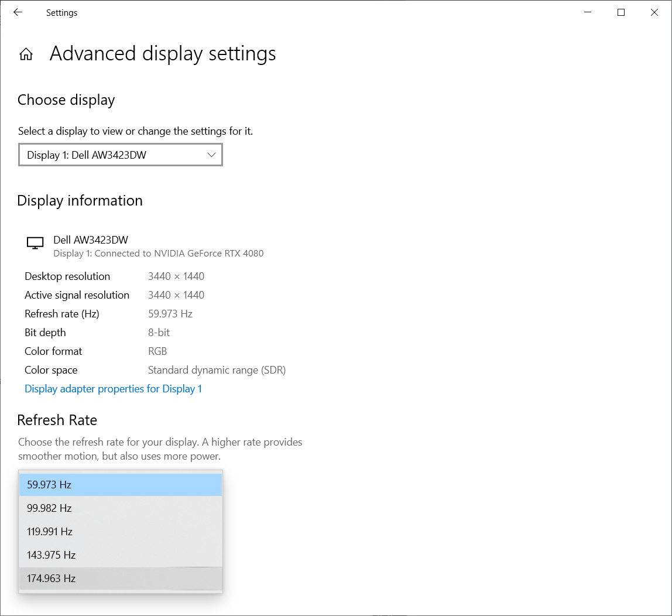Click the 59.973 Hz value in Display information

tap(170, 314)
